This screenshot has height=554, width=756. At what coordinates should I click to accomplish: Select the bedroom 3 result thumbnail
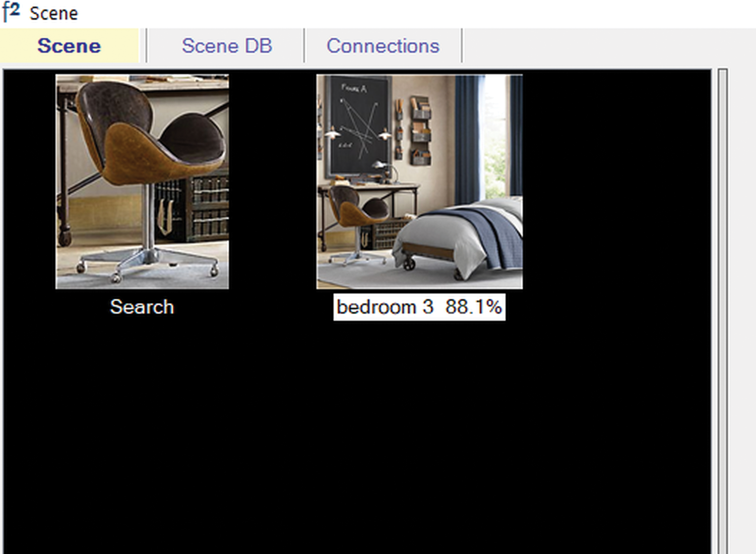click(x=419, y=181)
